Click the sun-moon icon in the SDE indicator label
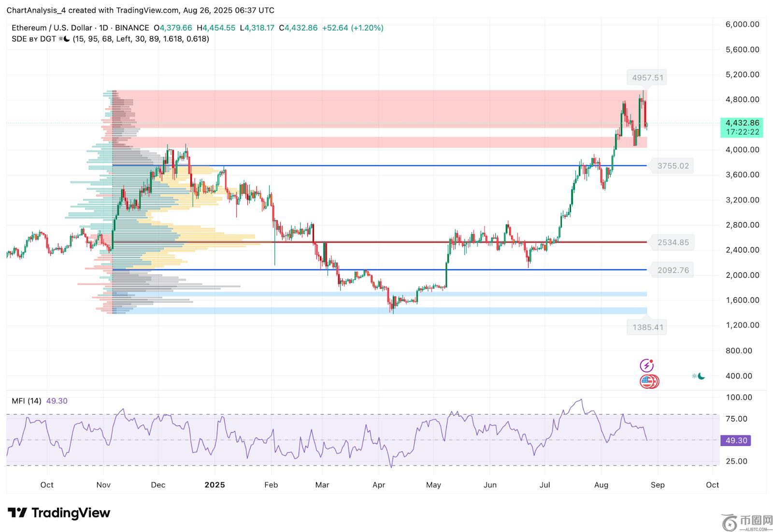This screenshot has height=532, width=773. [64, 39]
